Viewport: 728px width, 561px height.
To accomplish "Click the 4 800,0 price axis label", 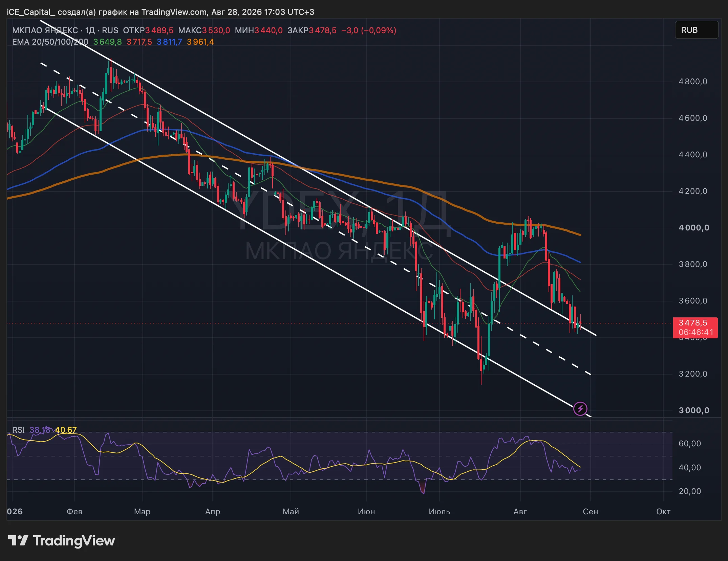I will pyautogui.click(x=693, y=82).
